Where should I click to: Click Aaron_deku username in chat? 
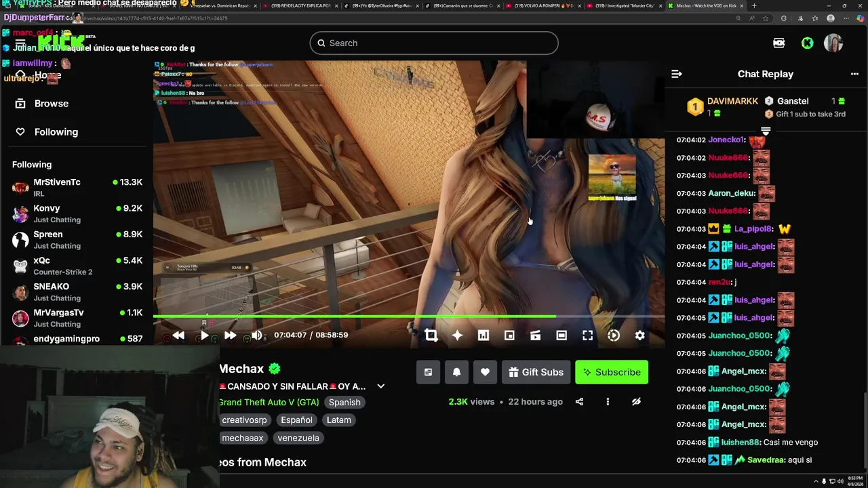pos(732,193)
